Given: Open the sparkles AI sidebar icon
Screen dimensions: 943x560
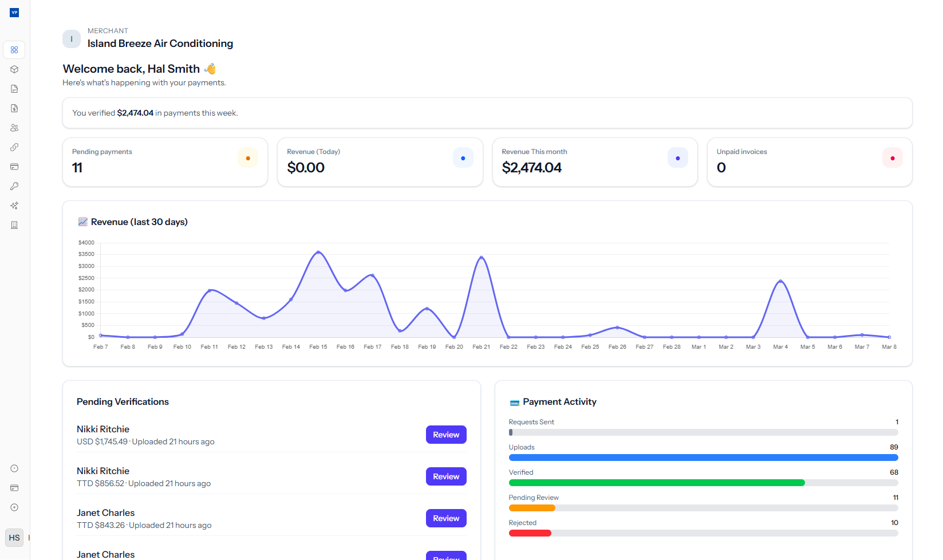Looking at the screenshot, I should coord(14,206).
